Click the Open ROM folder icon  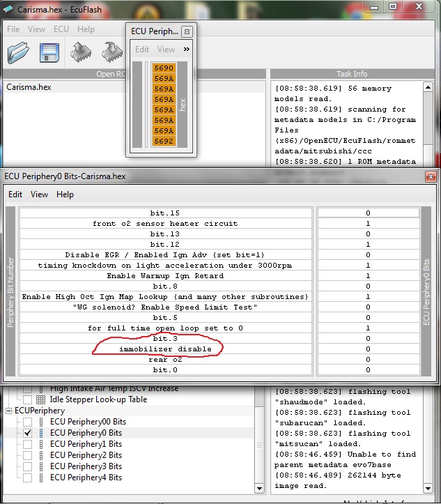[x=18, y=54]
